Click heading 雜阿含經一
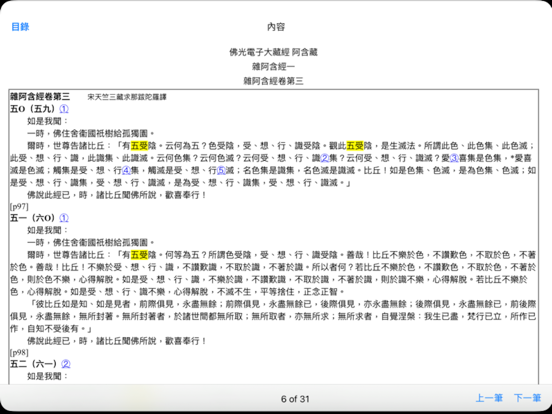Viewport: 552px width, 414px height. point(274,67)
